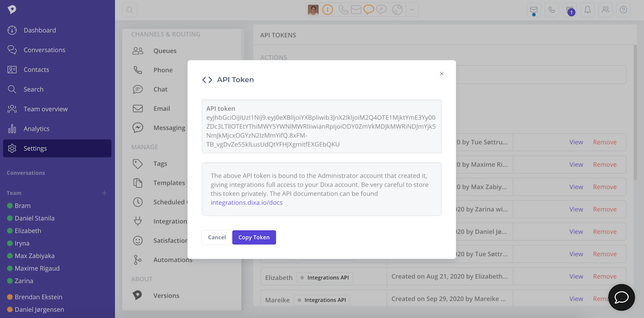This screenshot has height=318, width=644.
Task: Open the chat bubble widget
Action: (x=621, y=297)
